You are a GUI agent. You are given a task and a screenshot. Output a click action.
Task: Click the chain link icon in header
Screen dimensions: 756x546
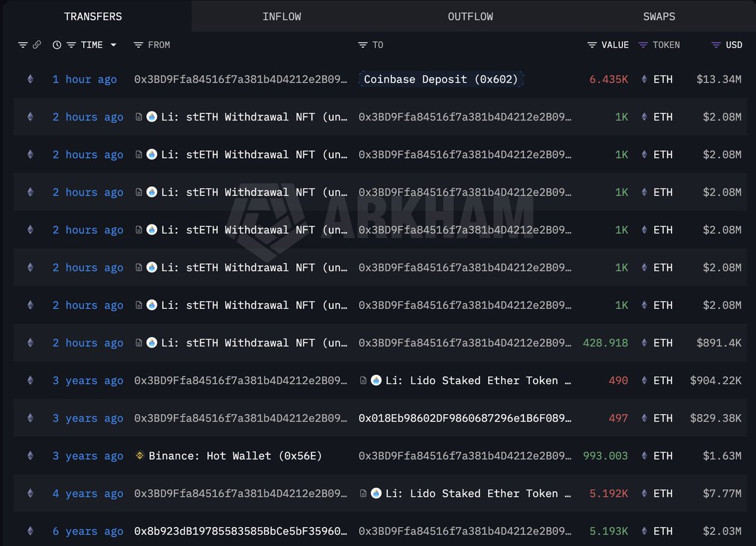[x=37, y=45]
